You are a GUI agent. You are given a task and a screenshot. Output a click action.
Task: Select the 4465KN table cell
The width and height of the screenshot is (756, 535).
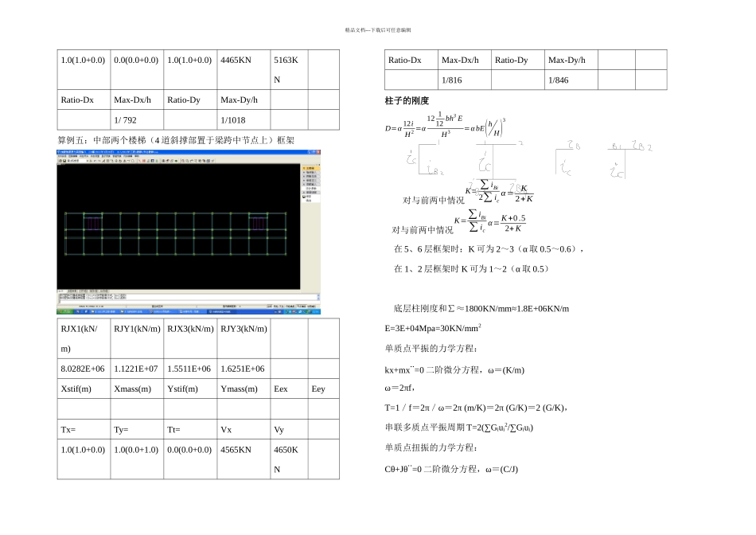click(244, 69)
